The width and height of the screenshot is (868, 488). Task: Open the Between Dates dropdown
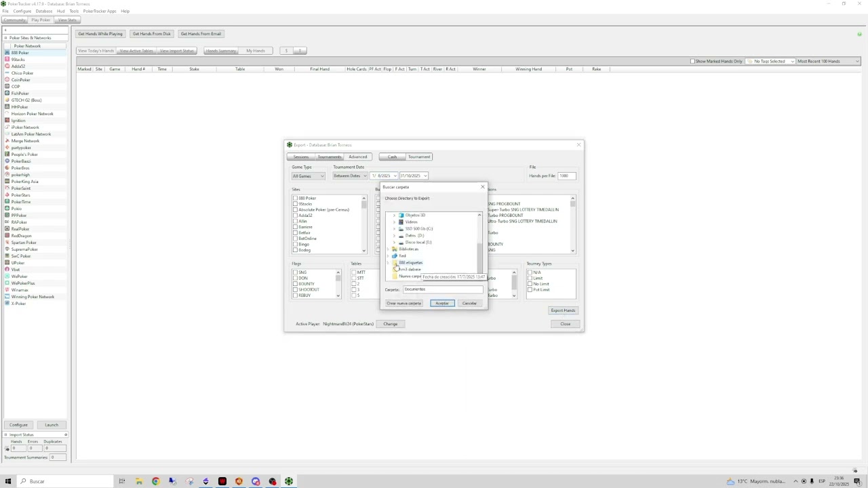(x=349, y=176)
